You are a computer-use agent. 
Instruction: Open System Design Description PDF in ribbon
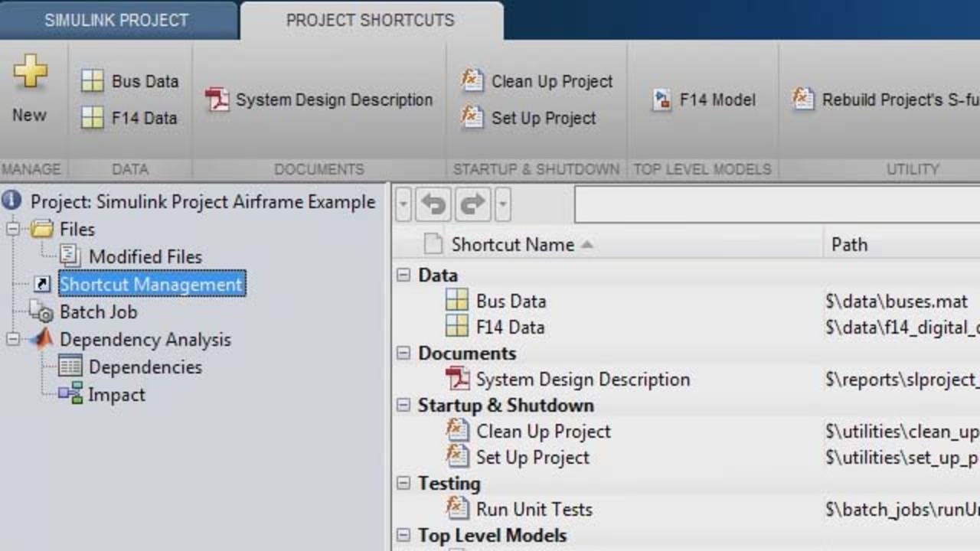click(319, 99)
